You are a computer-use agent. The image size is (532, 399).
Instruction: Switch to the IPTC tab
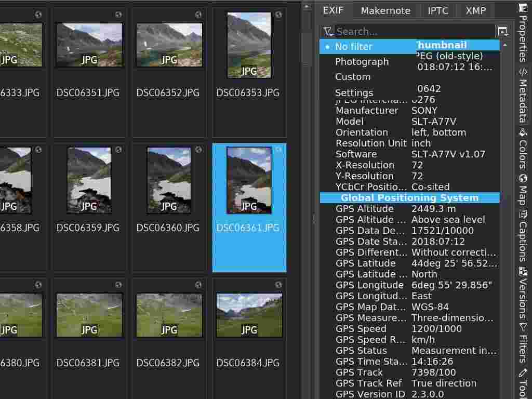438,10
